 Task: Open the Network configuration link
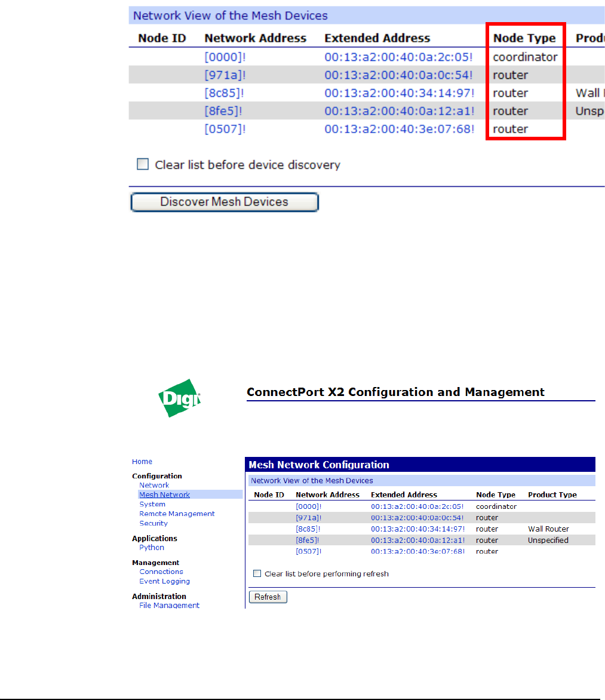(154, 485)
